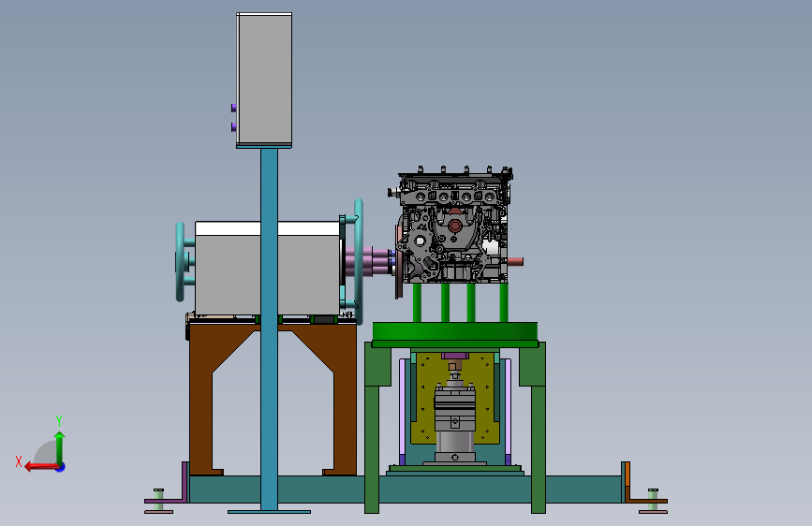Select the brown support stand under the gray housing
812x526 pixels.
(202, 399)
